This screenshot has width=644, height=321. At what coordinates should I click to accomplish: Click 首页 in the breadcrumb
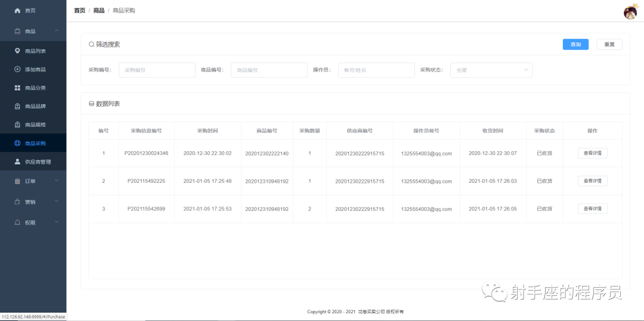click(80, 11)
